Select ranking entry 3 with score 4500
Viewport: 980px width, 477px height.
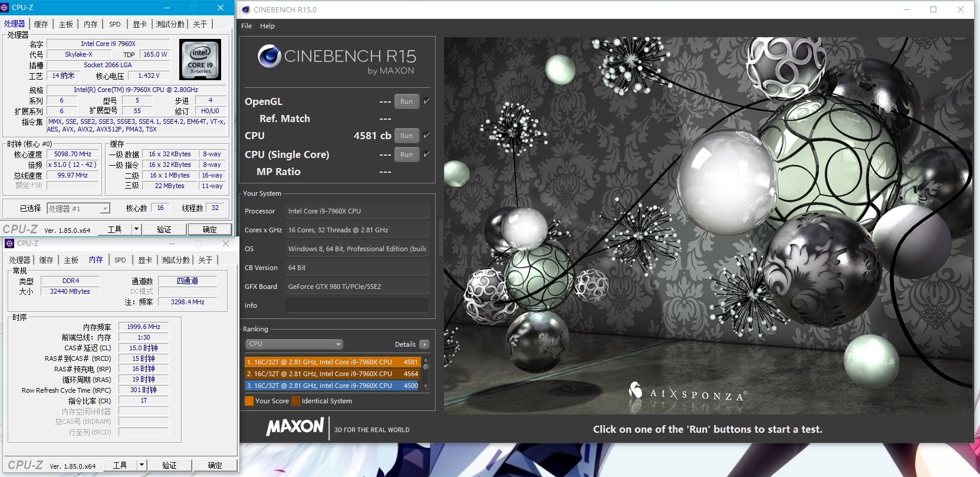(x=332, y=386)
